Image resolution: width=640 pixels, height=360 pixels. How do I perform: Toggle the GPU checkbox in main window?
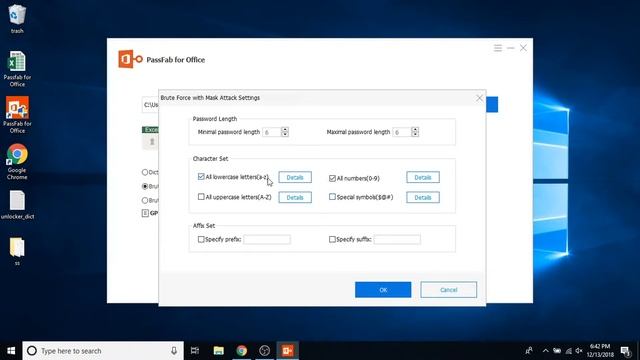(x=145, y=213)
